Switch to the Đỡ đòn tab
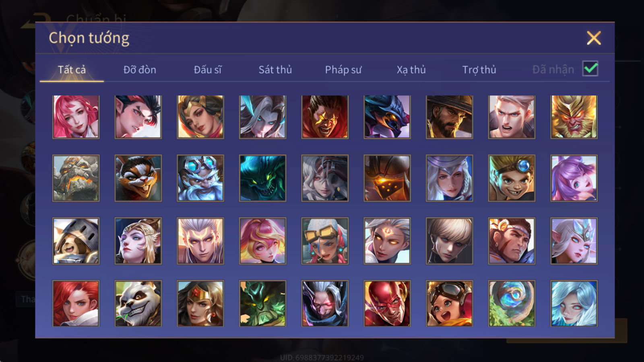Screen dimensions: 644x362 (x=140, y=70)
